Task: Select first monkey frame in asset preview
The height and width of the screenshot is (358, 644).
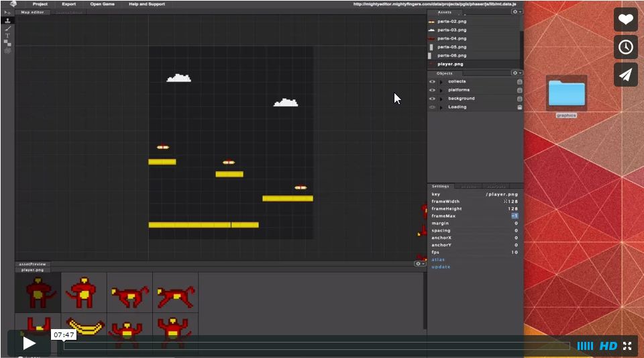Action: [x=38, y=293]
